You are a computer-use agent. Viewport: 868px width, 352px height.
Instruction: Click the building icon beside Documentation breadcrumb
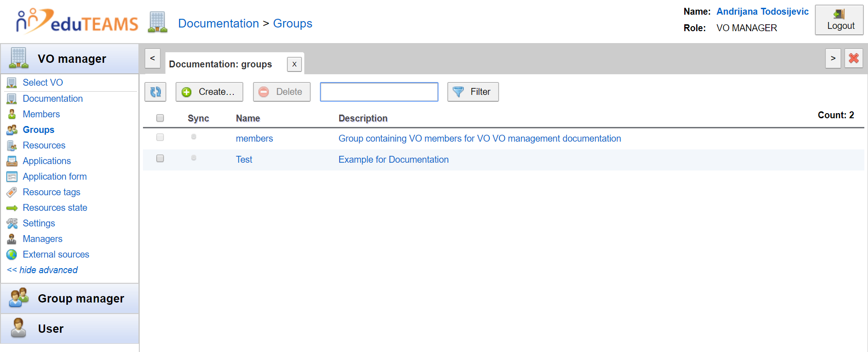(158, 22)
